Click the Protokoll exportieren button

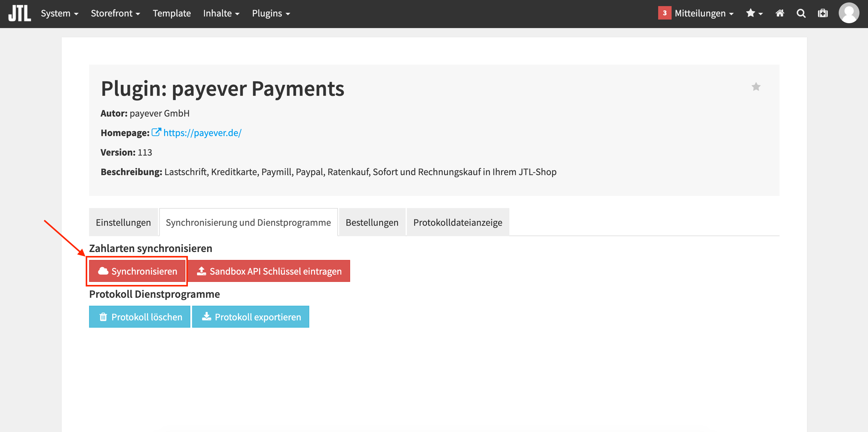[250, 317]
